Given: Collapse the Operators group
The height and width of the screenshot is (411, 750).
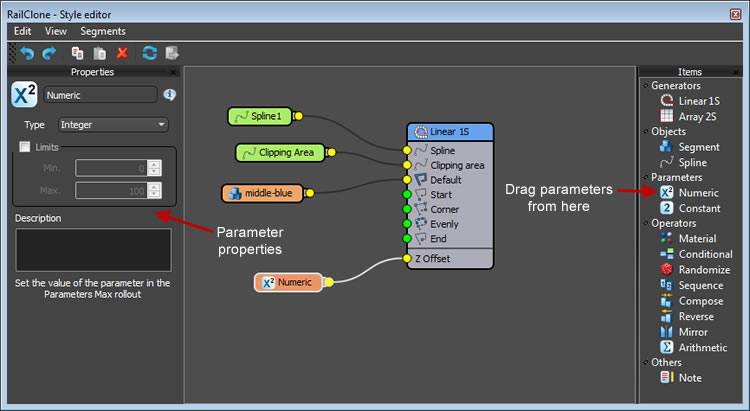Looking at the screenshot, I should [646, 223].
